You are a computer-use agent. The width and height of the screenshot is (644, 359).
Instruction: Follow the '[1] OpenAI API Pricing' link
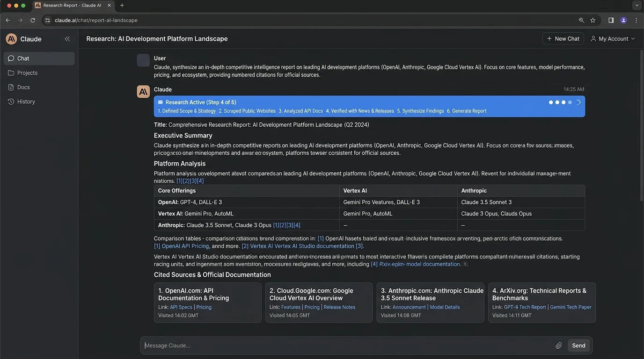(182, 246)
